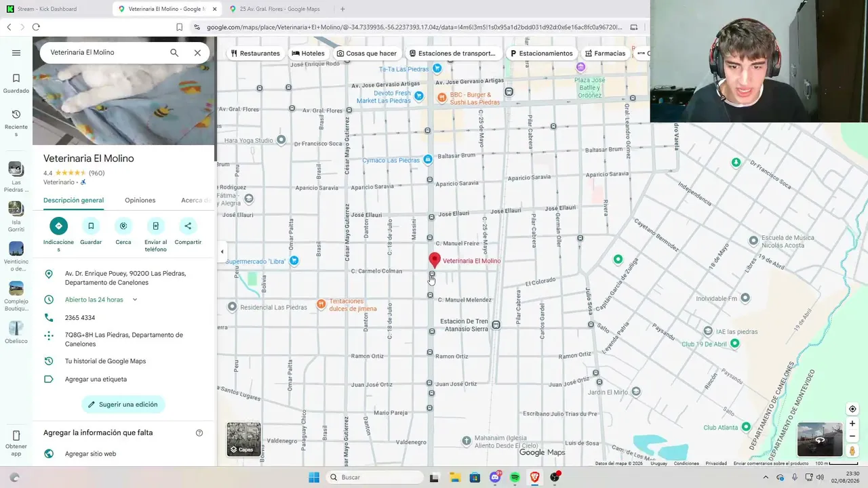The width and height of the screenshot is (868, 488).
Task: Open File Explorer from the taskbar
Action: (454, 477)
